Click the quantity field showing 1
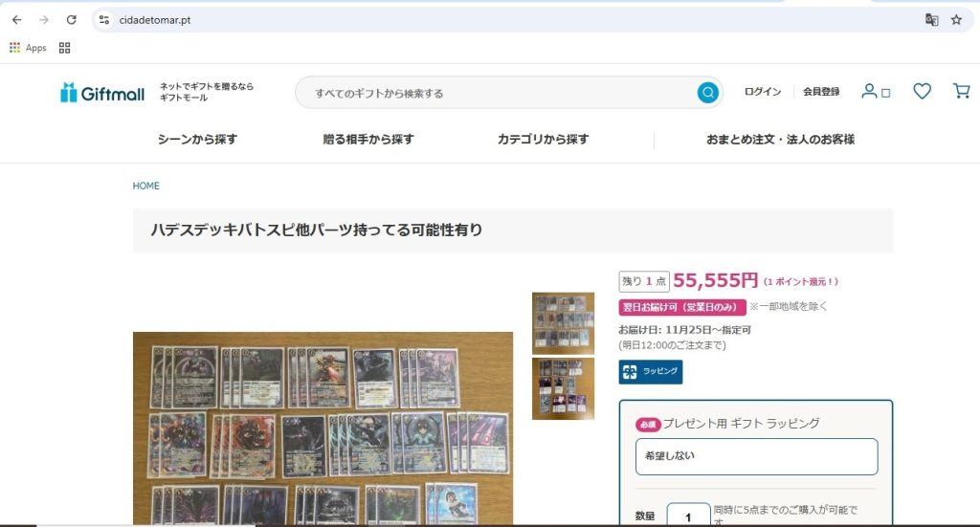Screen dimensions: 980x527 (688, 516)
